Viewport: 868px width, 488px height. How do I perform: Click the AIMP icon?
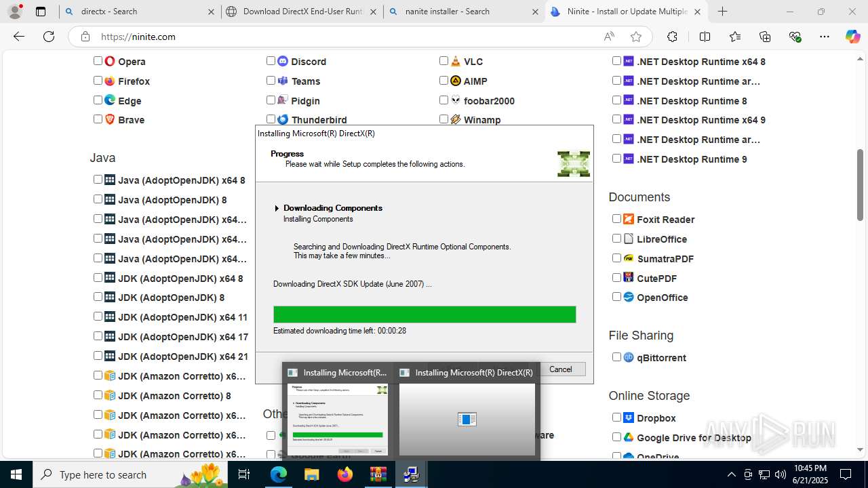click(x=456, y=81)
